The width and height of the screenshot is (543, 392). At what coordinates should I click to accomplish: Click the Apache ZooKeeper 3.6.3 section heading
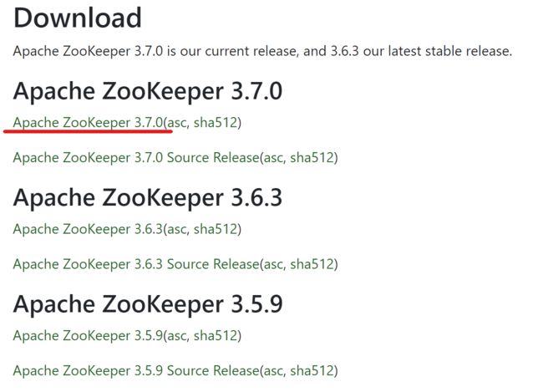pyautogui.click(x=148, y=198)
